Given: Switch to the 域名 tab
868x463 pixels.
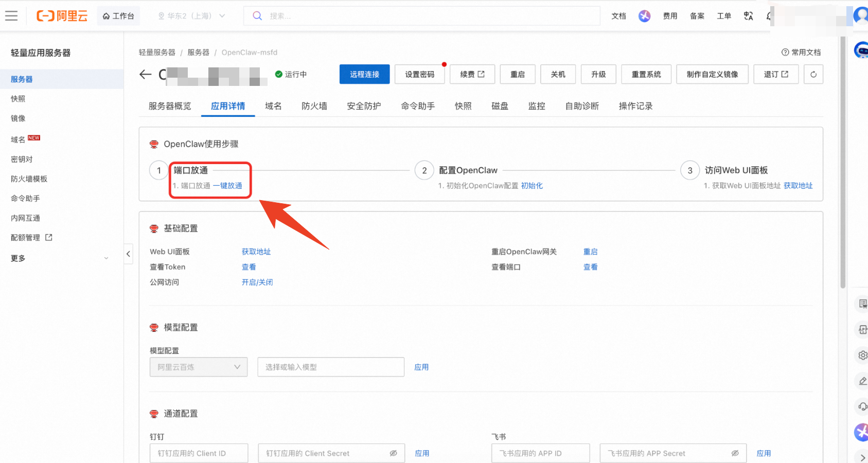Looking at the screenshot, I should click(273, 106).
